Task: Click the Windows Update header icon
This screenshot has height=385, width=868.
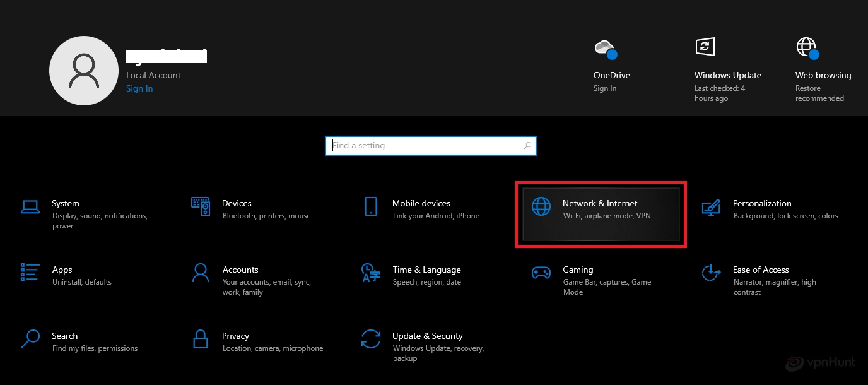Action: coord(705,46)
